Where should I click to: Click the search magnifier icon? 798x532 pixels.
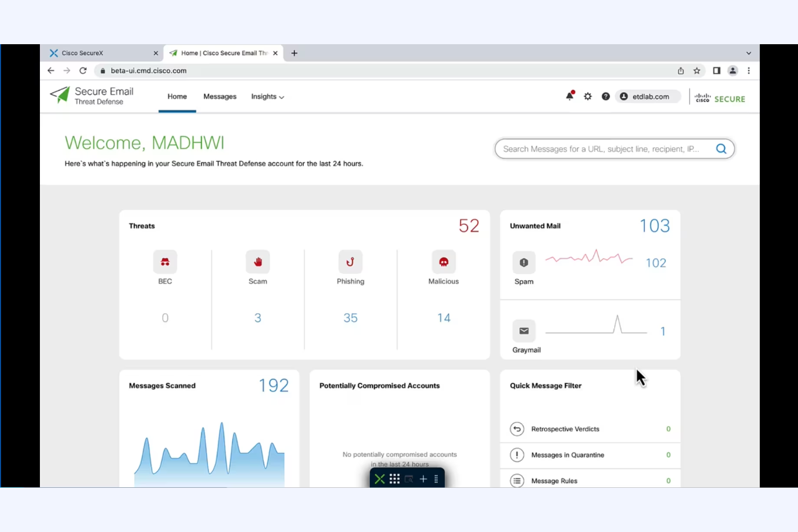click(721, 149)
